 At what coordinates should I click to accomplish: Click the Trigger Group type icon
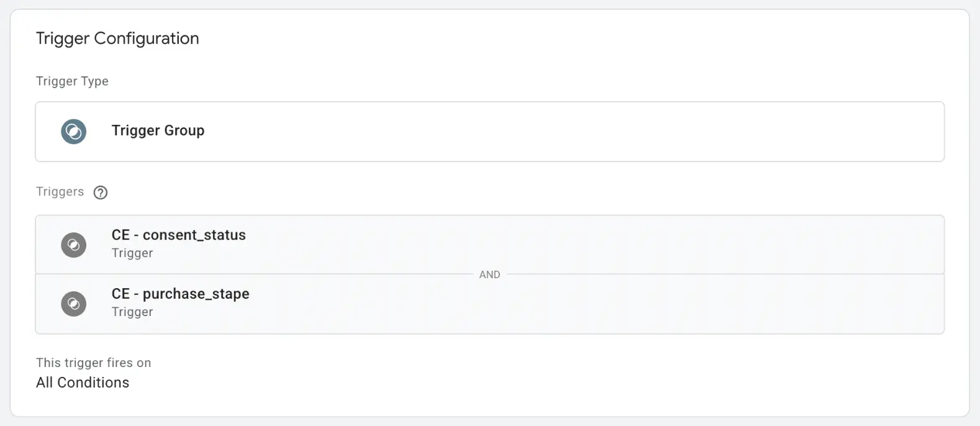(73, 132)
